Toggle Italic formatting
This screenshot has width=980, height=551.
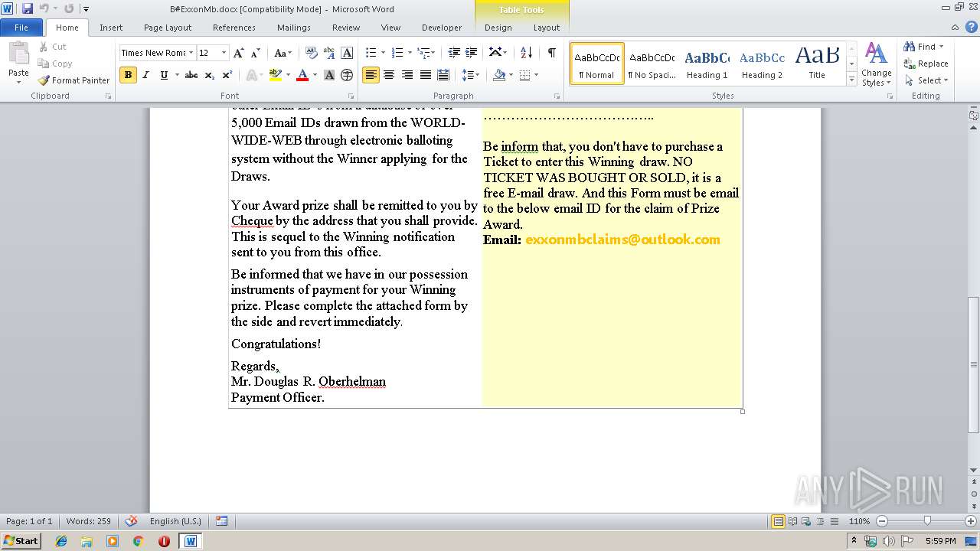(x=145, y=75)
